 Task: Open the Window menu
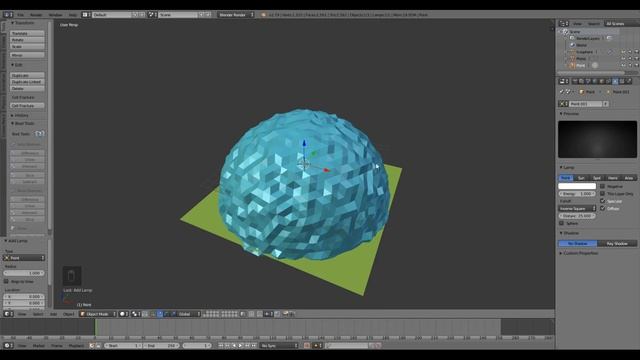[x=56, y=15]
